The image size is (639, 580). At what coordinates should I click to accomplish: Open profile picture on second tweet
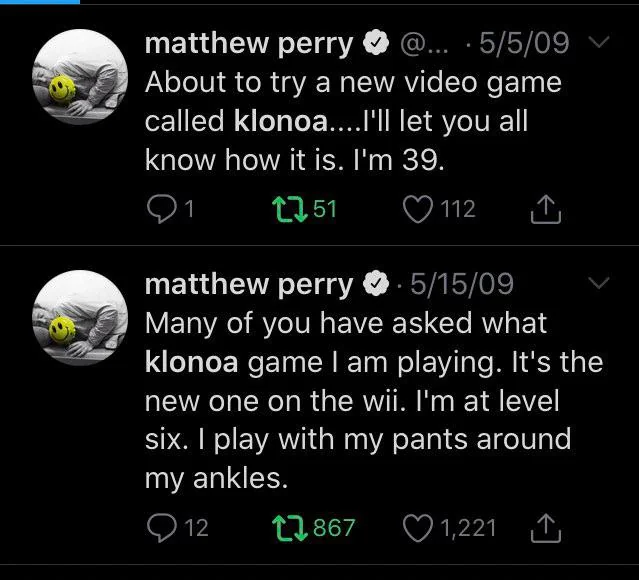80,318
